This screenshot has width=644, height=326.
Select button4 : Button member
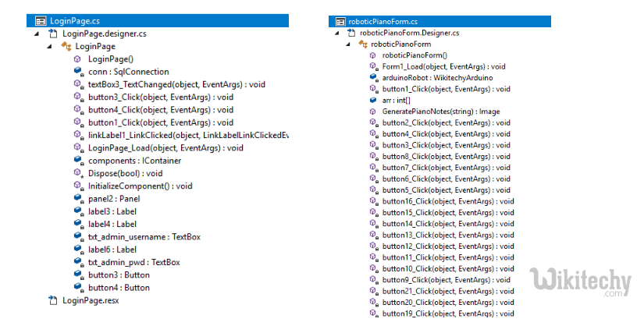(x=119, y=288)
